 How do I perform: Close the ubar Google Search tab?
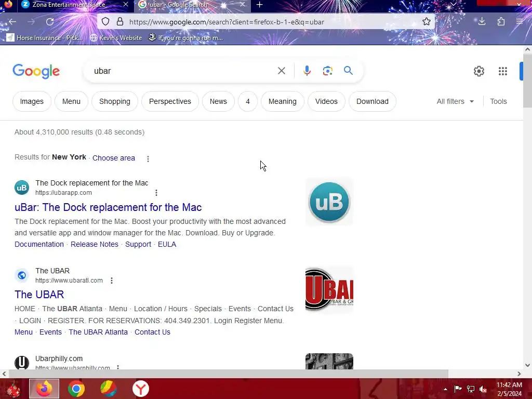click(x=242, y=4)
